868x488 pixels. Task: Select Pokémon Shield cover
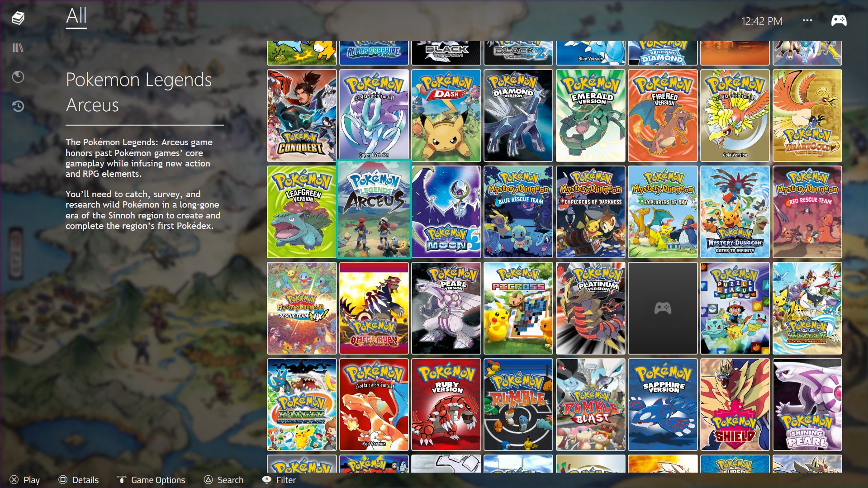pos(735,404)
